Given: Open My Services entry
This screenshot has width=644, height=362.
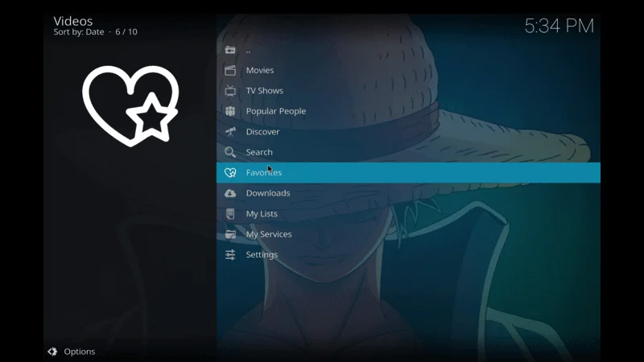Looking at the screenshot, I should coord(408,234).
